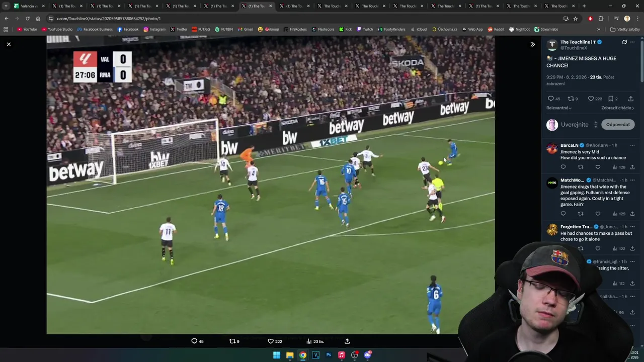644x362 pixels.
Task: Click the address bar URL
Action: coord(108,19)
